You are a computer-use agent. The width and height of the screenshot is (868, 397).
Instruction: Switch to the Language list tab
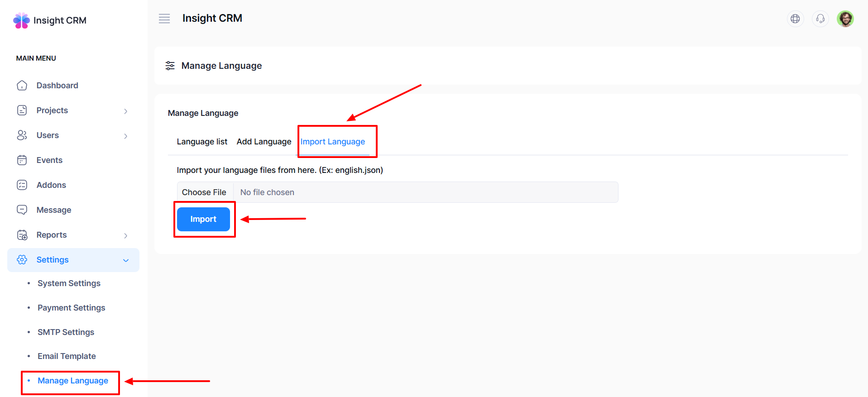[x=202, y=142]
